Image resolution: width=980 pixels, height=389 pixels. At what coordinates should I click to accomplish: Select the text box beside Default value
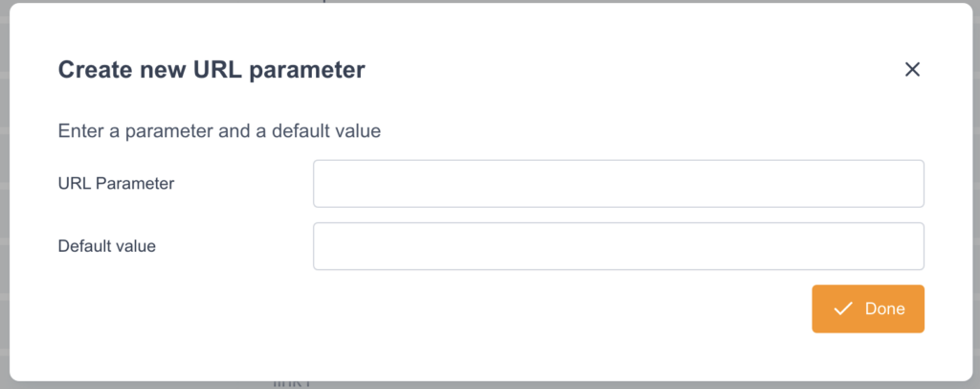tap(618, 246)
